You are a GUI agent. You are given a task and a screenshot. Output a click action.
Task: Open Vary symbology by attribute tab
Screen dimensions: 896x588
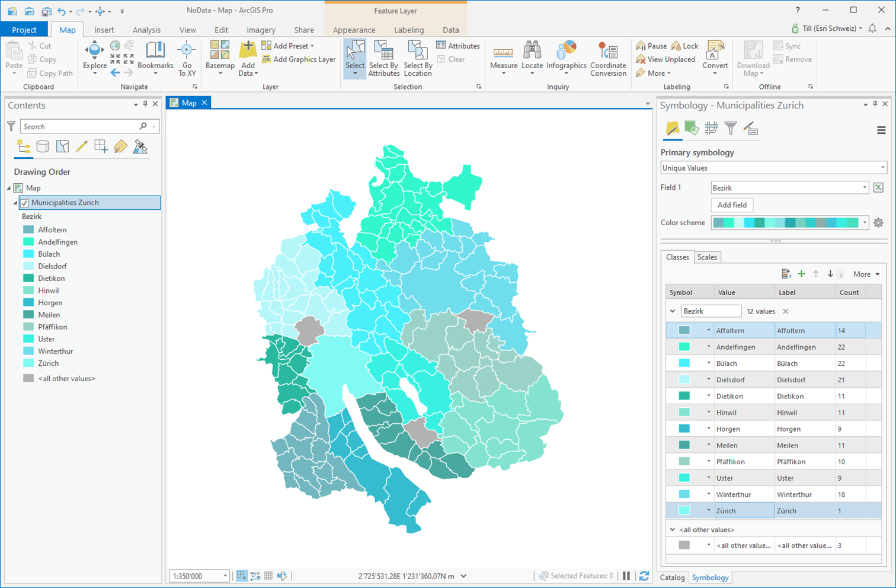coord(692,128)
